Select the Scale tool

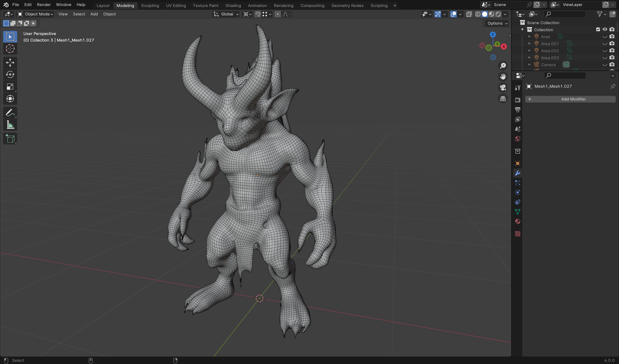tap(10, 87)
